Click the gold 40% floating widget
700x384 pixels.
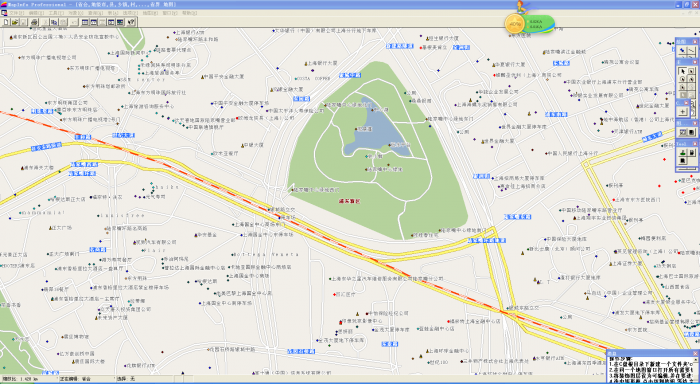(514, 24)
